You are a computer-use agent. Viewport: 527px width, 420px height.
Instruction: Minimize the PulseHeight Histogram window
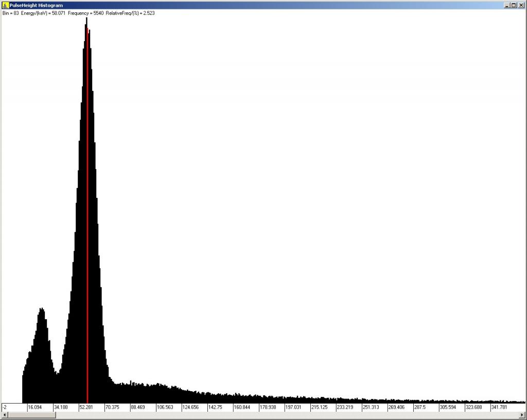[x=507, y=5]
